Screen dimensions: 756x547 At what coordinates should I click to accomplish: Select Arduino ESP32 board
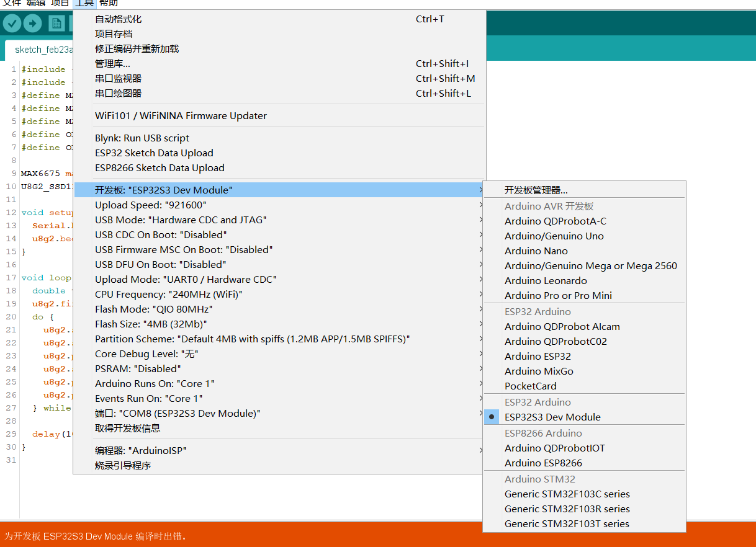pyautogui.click(x=584, y=357)
